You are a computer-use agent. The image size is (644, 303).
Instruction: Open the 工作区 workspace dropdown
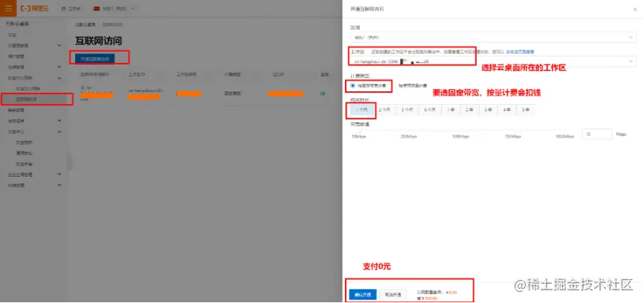pyautogui.click(x=492, y=61)
